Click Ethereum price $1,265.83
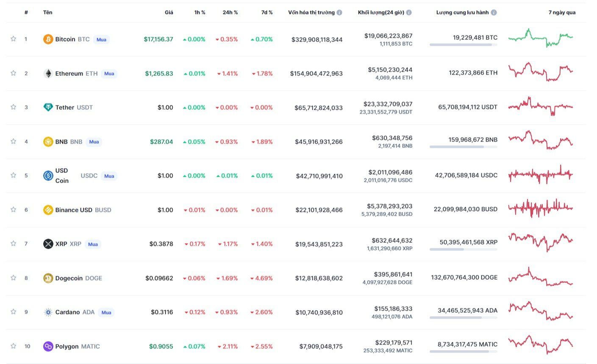Viewport: 597px width, 364px height. pos(159,73)
